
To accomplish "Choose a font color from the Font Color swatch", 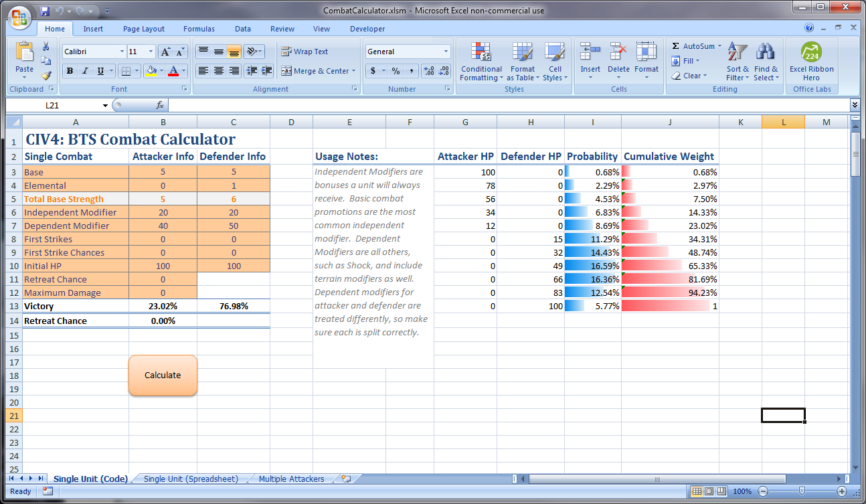I will pyautogui.click(x=173, y=70).
